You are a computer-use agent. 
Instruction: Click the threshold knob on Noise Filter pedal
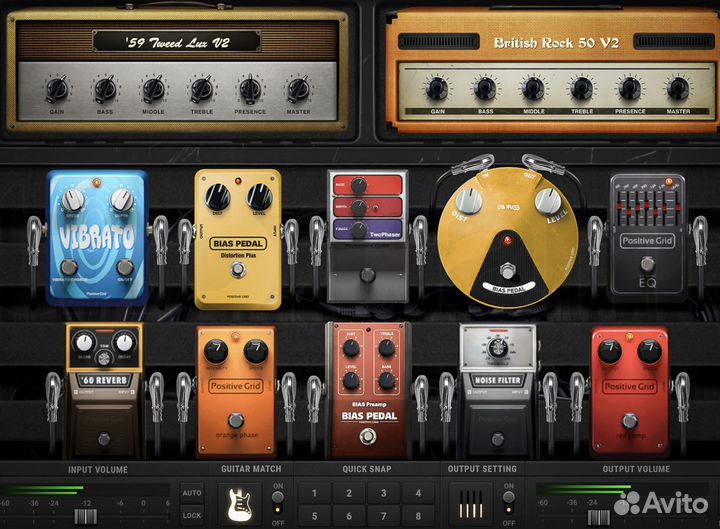point(498,348)
